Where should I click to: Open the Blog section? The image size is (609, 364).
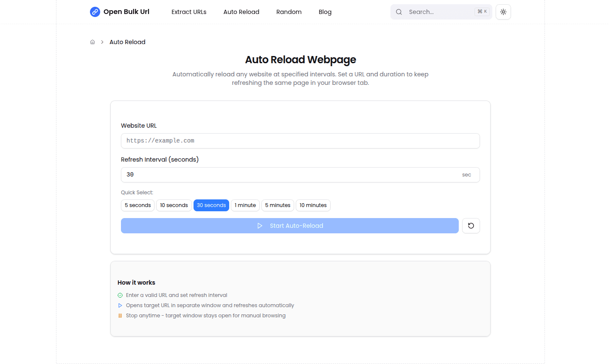(325, 12)
